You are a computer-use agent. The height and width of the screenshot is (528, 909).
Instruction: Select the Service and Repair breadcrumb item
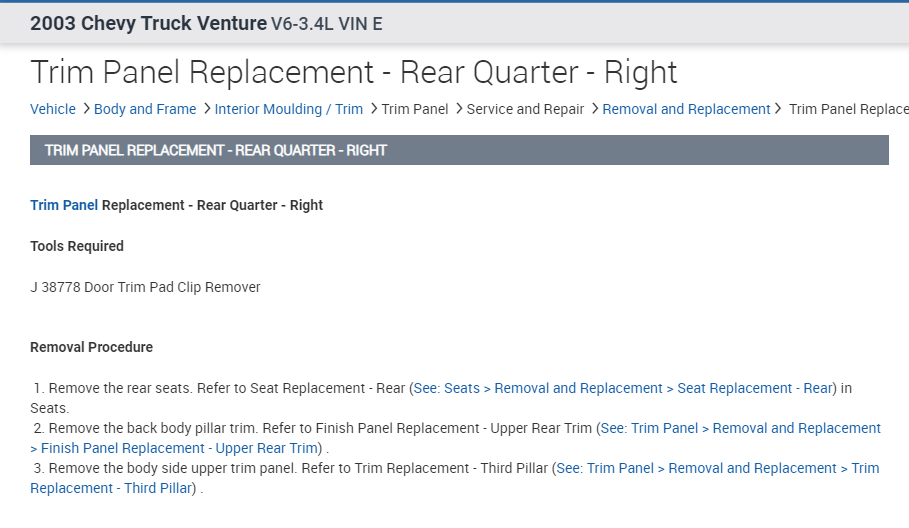coord(525,109)
